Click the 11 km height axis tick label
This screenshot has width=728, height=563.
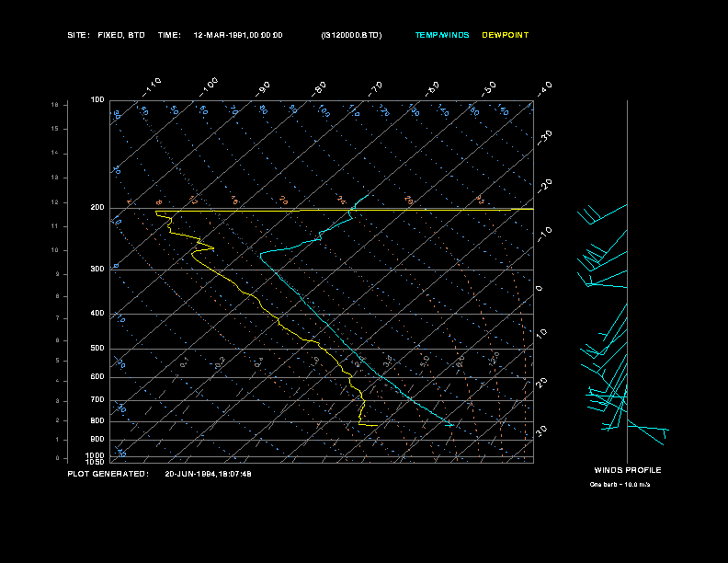click(x=55, y=226)
